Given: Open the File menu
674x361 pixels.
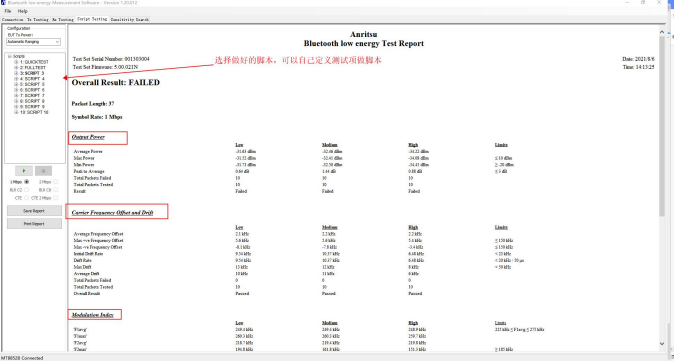Looking at the screenshot, I should 8,11.
